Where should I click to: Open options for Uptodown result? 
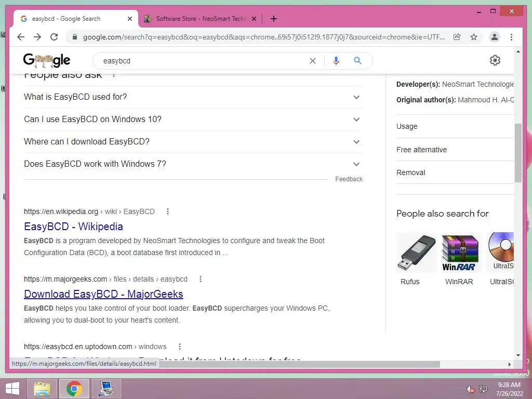(179, 347)
